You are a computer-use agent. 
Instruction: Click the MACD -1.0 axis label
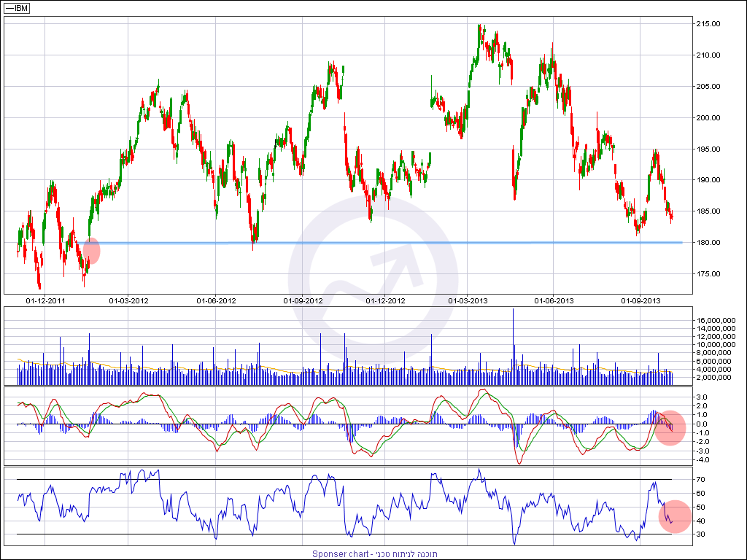click(x=701, y=433)
